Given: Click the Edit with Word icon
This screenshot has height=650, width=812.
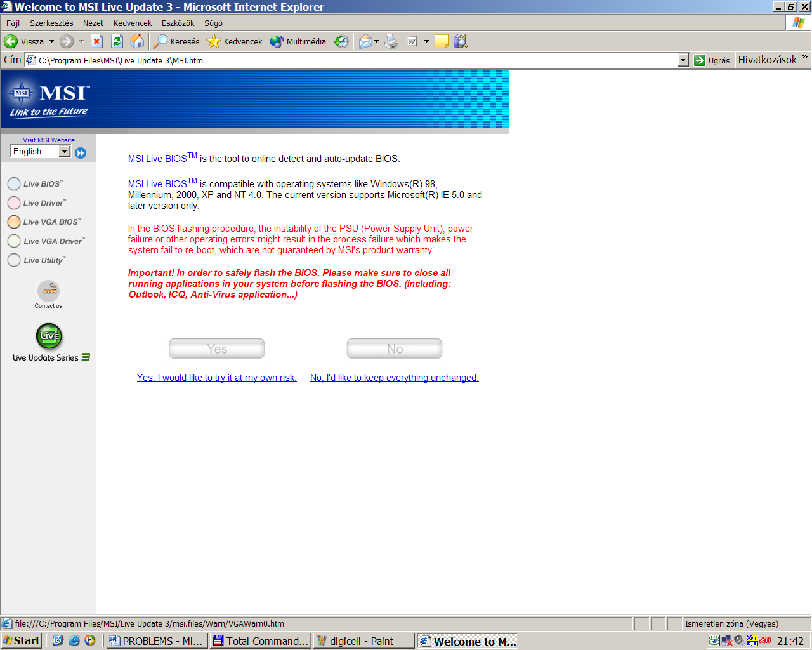Looking at the screenshot, I should click(x=412, y=41).
